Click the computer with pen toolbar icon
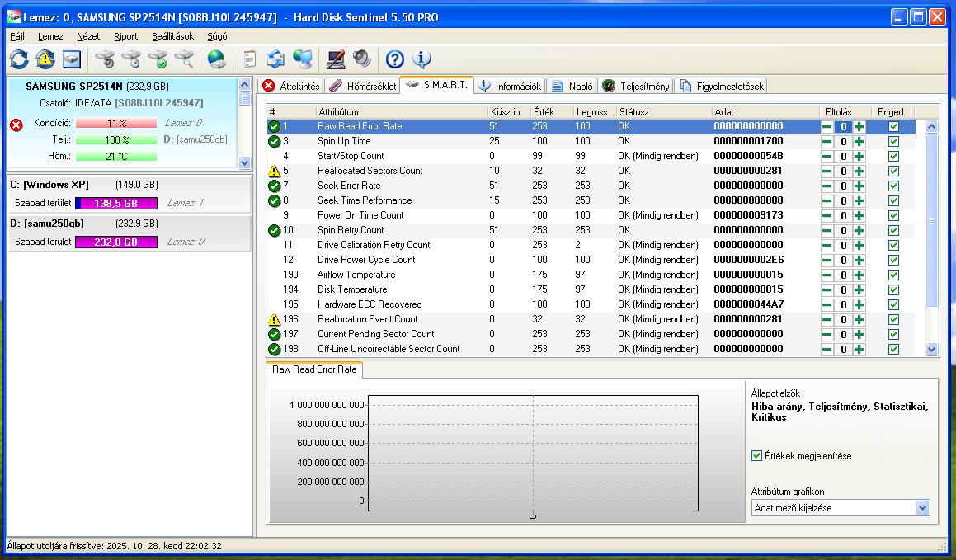 [335, 59]
